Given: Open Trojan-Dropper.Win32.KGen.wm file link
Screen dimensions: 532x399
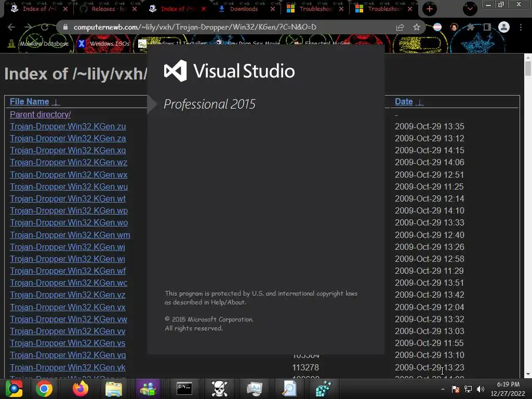Looking at the screenshot, I should pyautogui.click(x=70, y=235).
